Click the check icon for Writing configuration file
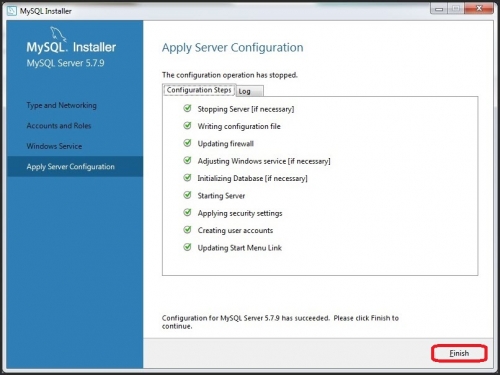Screen dimensions: 500x375 (x=188, y=126)
